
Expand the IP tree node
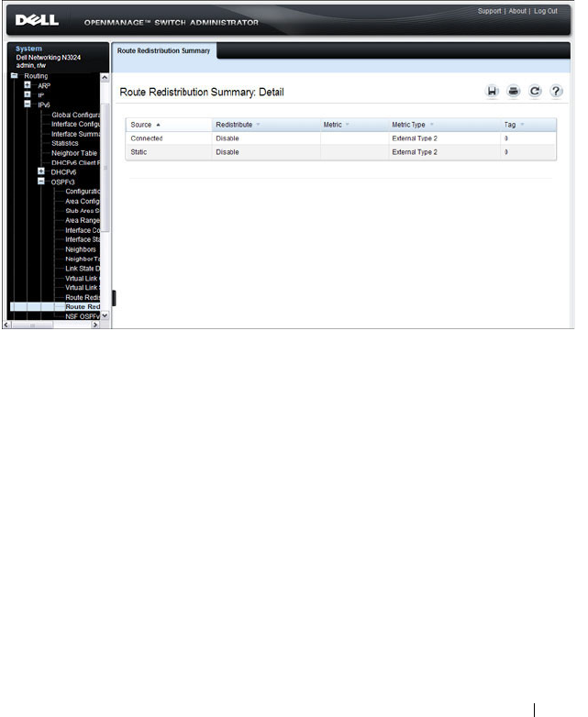pos(28,94)
